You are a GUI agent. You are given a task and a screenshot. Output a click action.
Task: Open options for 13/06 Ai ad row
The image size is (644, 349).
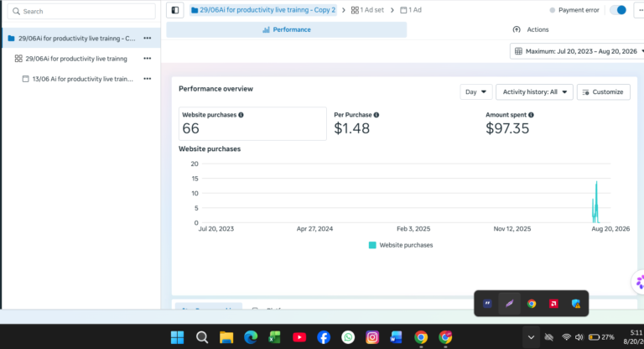point(147,79)
